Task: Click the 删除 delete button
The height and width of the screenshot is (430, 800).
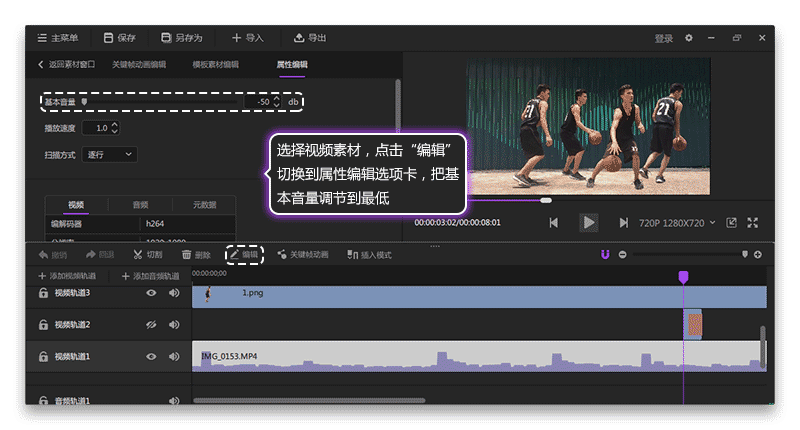Action: pos(196,255)
